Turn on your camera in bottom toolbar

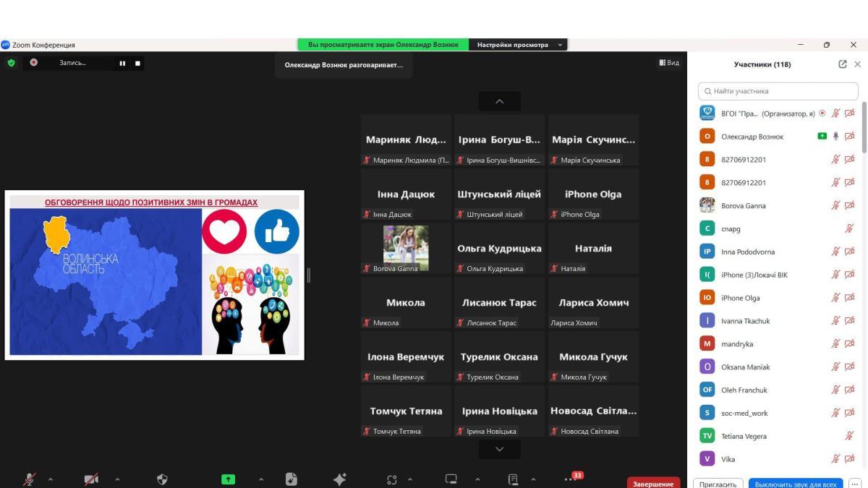91,479
